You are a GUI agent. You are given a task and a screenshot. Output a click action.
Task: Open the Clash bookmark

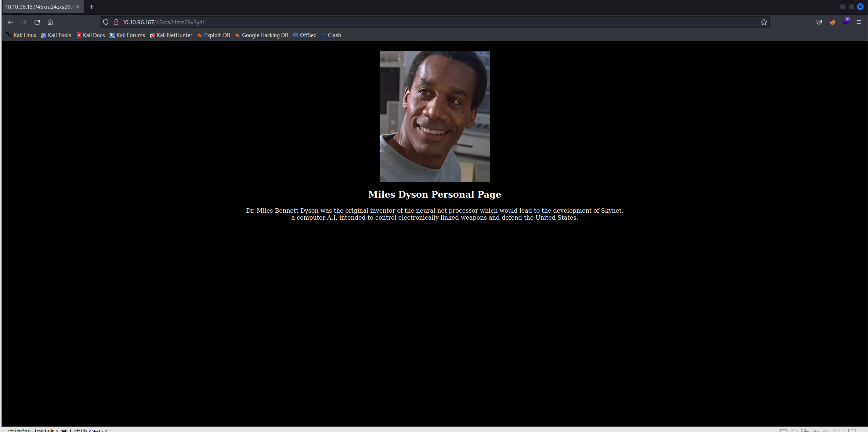[x=331, y=35]
